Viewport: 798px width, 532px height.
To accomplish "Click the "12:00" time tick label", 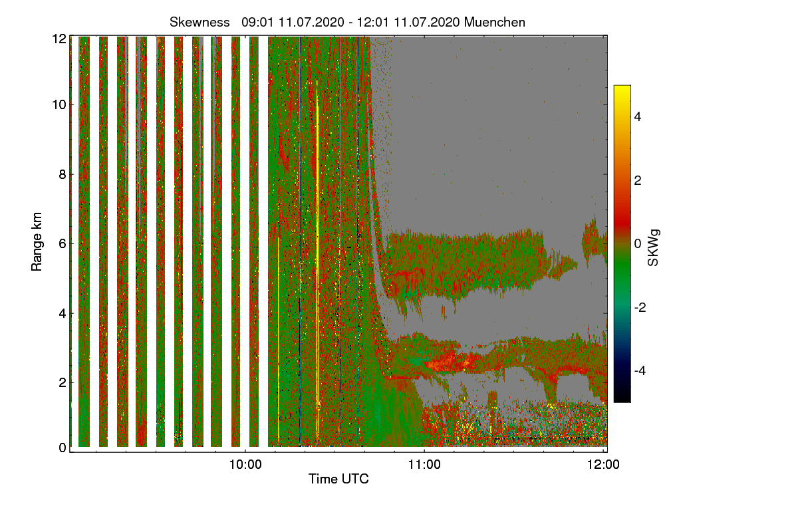I will click(603, 465).
